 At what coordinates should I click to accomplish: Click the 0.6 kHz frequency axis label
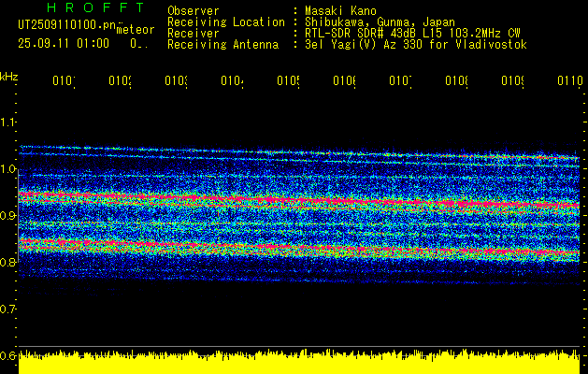[x=7, y=355]
